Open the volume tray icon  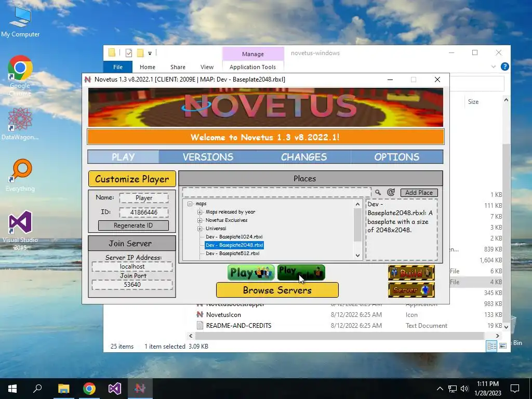(464, 389)
